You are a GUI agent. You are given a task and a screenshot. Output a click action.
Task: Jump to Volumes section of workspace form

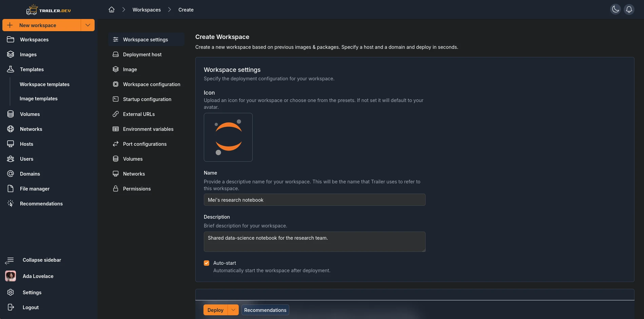pos(133,159)
